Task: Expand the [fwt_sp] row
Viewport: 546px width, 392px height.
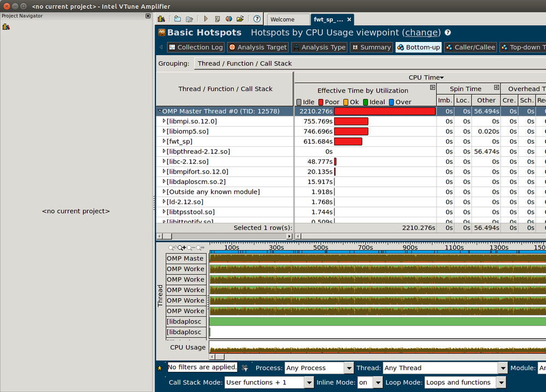Action: (164, 141)
